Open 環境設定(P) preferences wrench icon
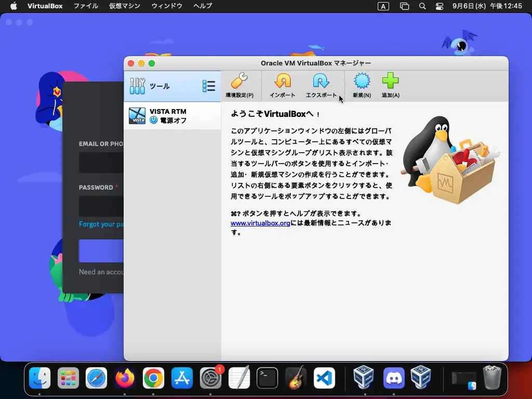Screen dimensions: 532x399 240,81
